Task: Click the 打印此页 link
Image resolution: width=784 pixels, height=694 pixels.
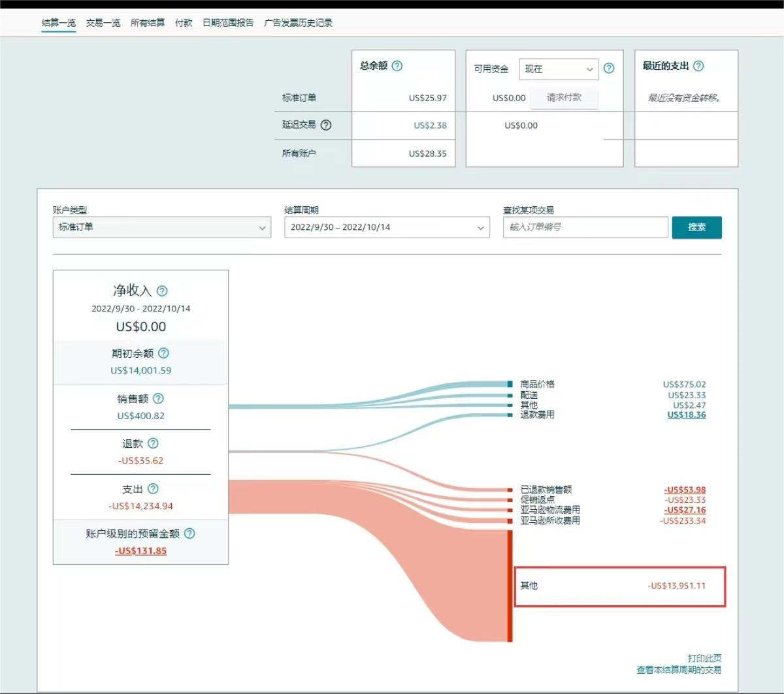Action: (704, 658)
